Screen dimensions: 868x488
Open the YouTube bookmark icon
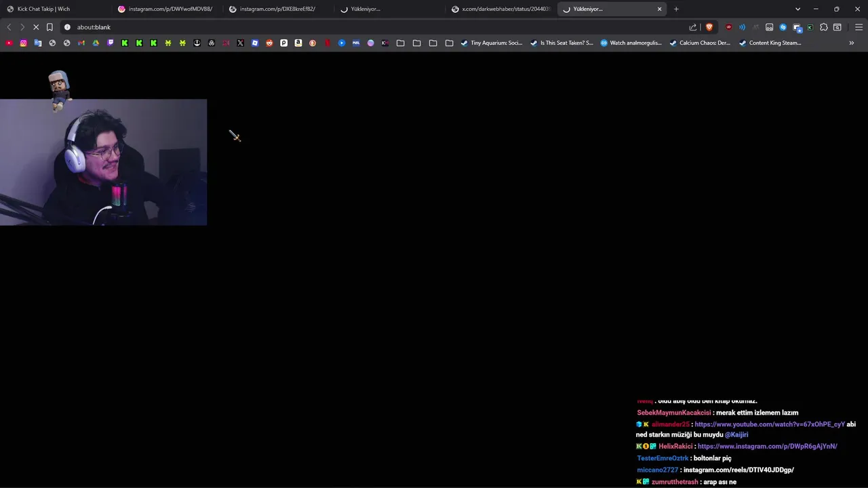(x=9, y=43)
